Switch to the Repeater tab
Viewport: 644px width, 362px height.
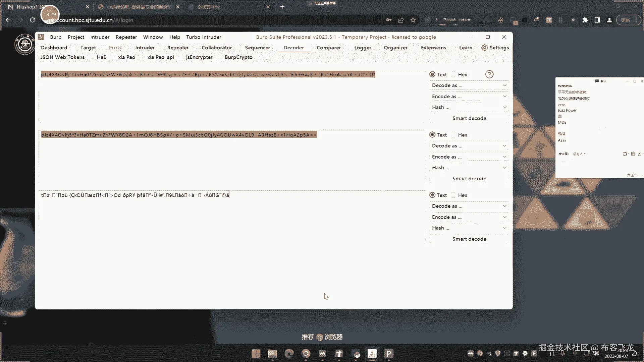[178, 48]
